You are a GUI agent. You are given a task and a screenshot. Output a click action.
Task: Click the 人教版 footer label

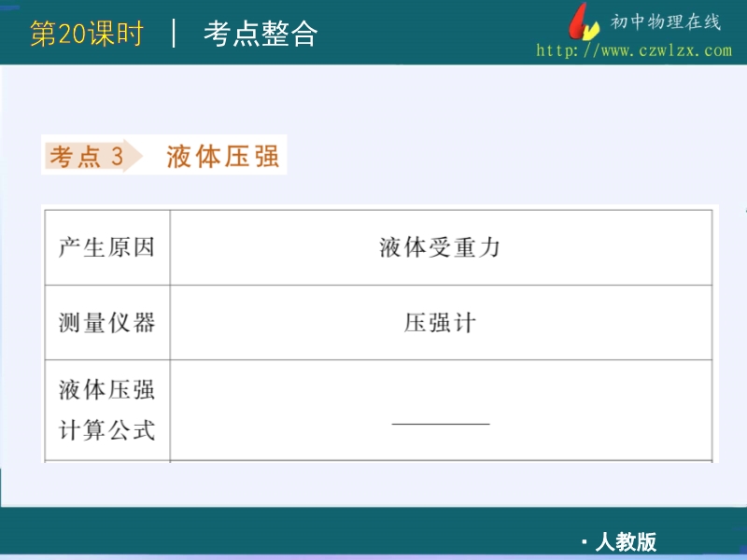pos(626,541)
